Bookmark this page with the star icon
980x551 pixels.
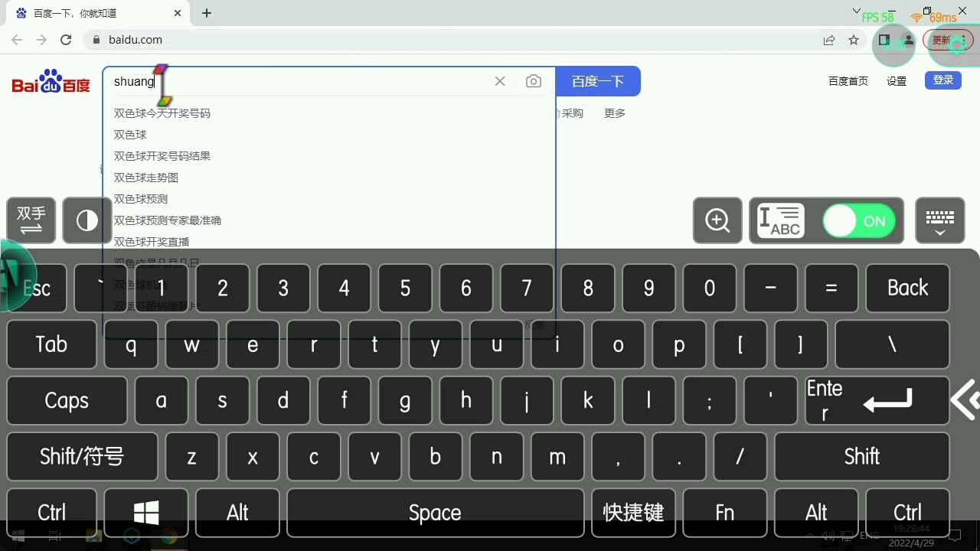[x=854, y=40]
